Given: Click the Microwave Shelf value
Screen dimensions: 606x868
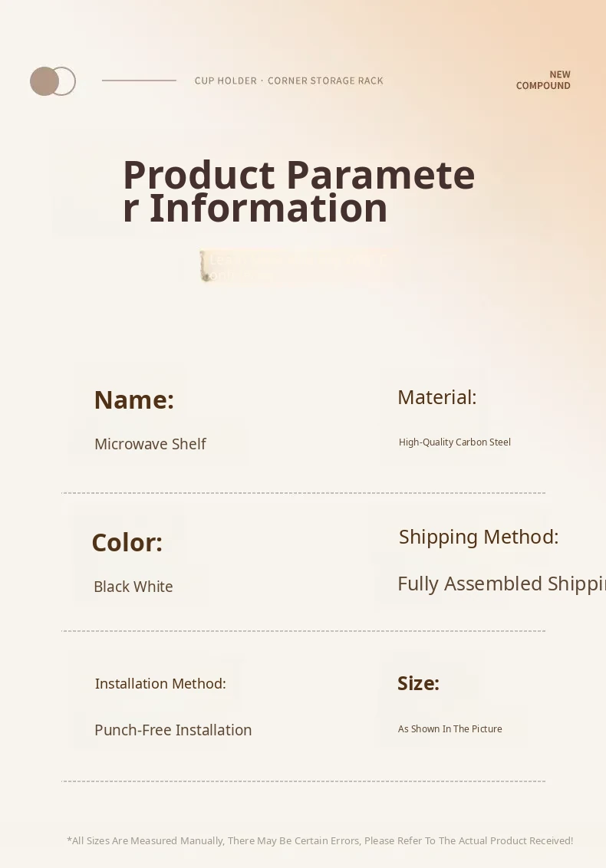Looking at the screenshot, I should coord(150,444).
